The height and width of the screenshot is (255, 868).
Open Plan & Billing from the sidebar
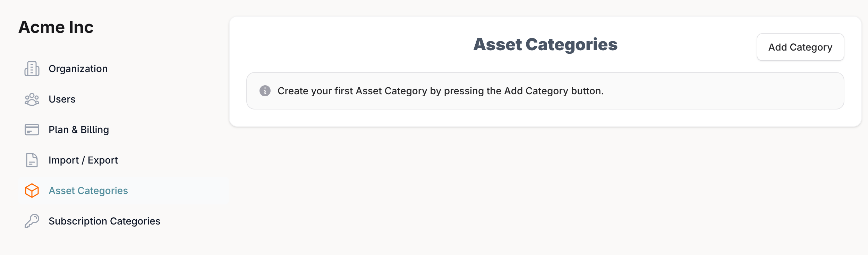pyautogui.click(x=79, y=130)
